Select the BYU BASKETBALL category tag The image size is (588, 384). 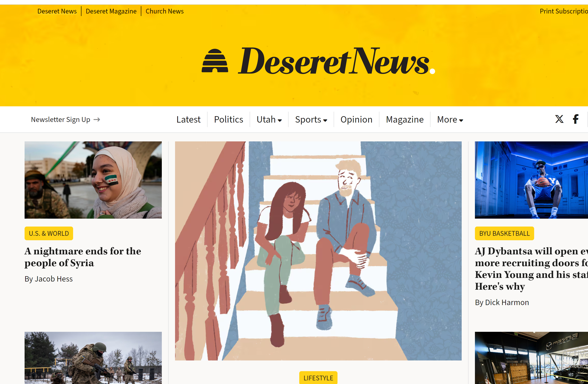[x=504, y=233]
